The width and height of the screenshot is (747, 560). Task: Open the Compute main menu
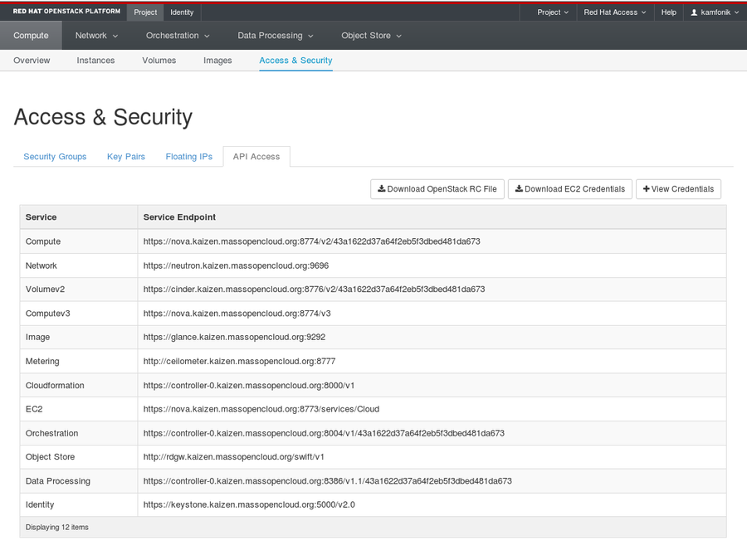coord(31,36)
